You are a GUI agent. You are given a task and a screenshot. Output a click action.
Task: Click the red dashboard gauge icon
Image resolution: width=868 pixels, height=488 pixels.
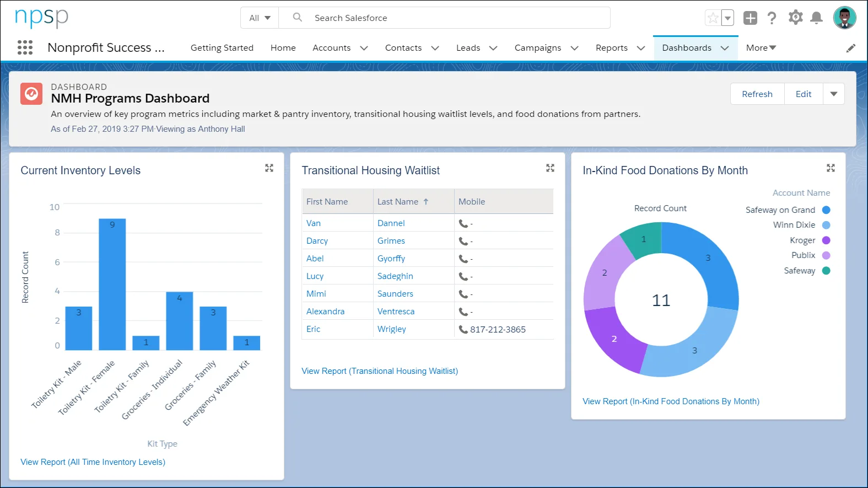[31, 94]
